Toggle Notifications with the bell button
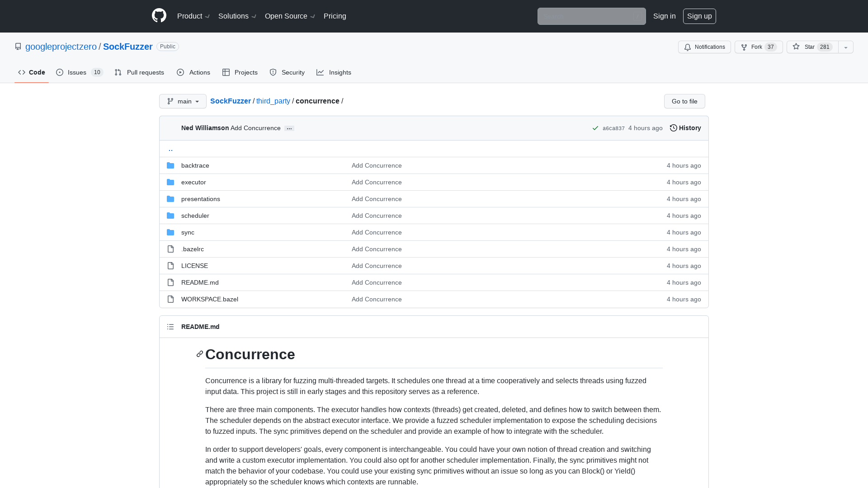This screenshot has width=868, height=488. pyautogui.click(x=704, y=47)
